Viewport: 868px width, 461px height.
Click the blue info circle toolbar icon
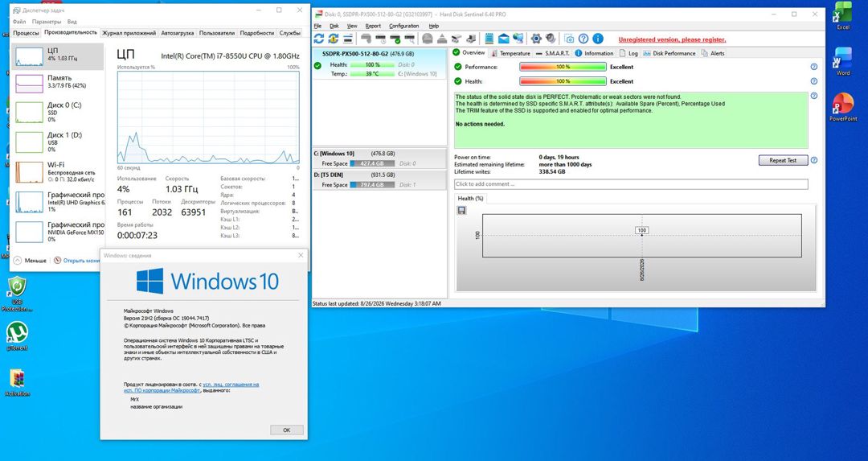pyautogui.click(x=598, y=39)
